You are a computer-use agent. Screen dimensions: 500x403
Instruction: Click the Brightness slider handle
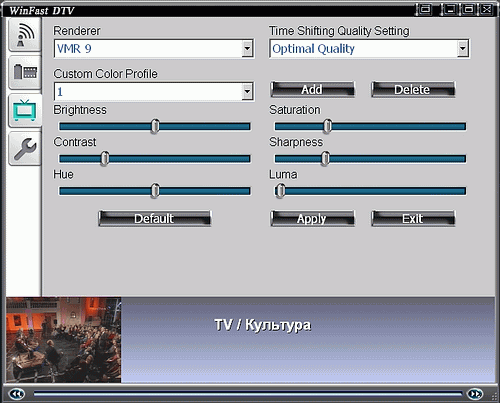click(x=155, y=126)
